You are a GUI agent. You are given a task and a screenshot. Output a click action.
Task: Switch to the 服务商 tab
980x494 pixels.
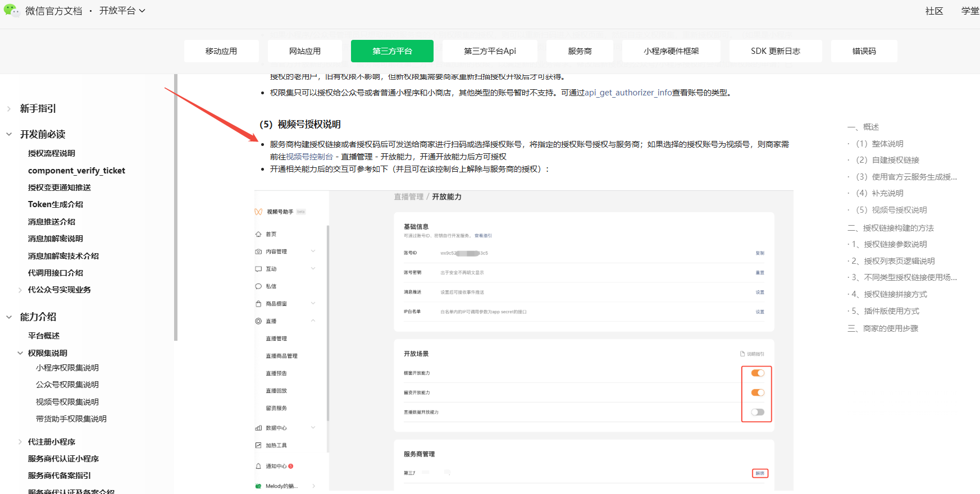[x=580, y=51]
